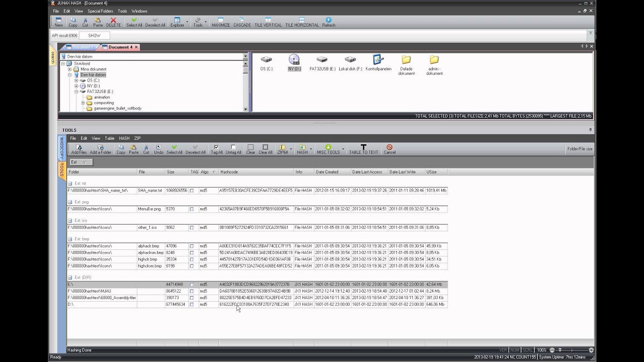644x362 pixels.
Task: Click the Ext grouping button
Action: tap(80, 162)
